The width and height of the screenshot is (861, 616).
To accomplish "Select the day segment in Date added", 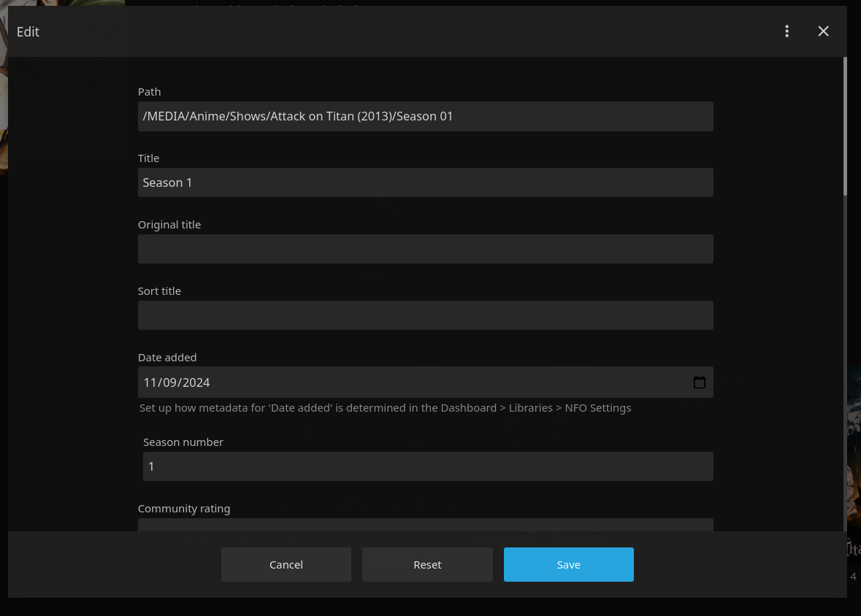I will coord(170,382).
